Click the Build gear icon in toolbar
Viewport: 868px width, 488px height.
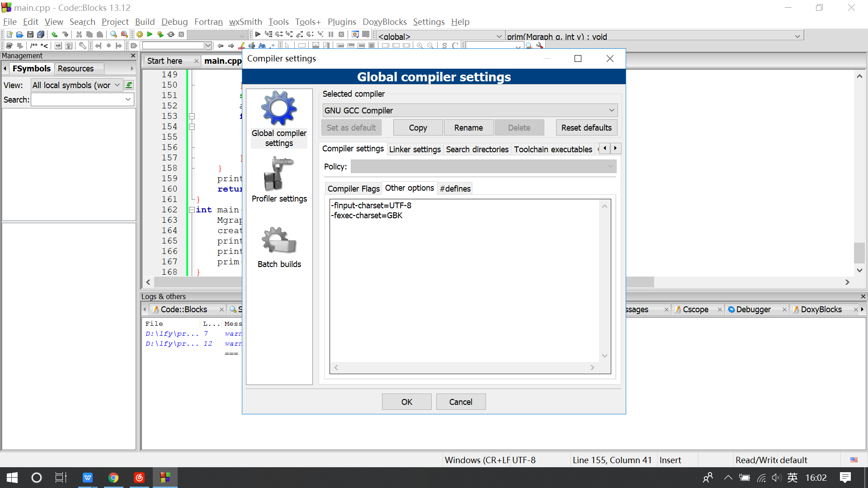point(140,34)
